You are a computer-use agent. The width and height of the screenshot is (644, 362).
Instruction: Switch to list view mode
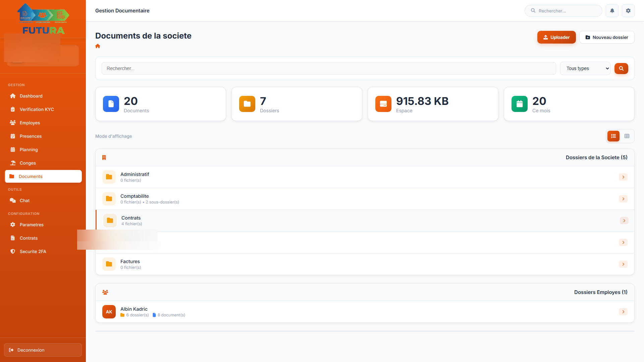coord(613,136)
